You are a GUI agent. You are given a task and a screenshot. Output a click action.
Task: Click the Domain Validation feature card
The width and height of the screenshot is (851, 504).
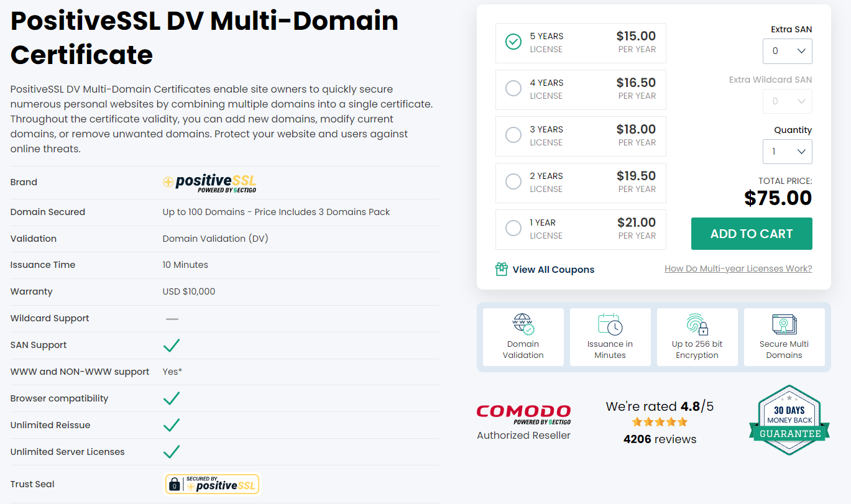pyautogui.click(x=523, y=337)
